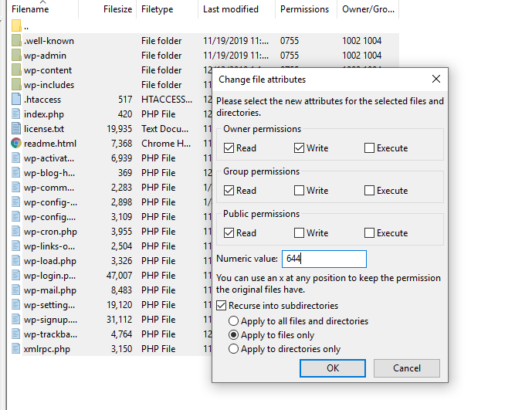Click the index.php file icon

pos(16,114)
